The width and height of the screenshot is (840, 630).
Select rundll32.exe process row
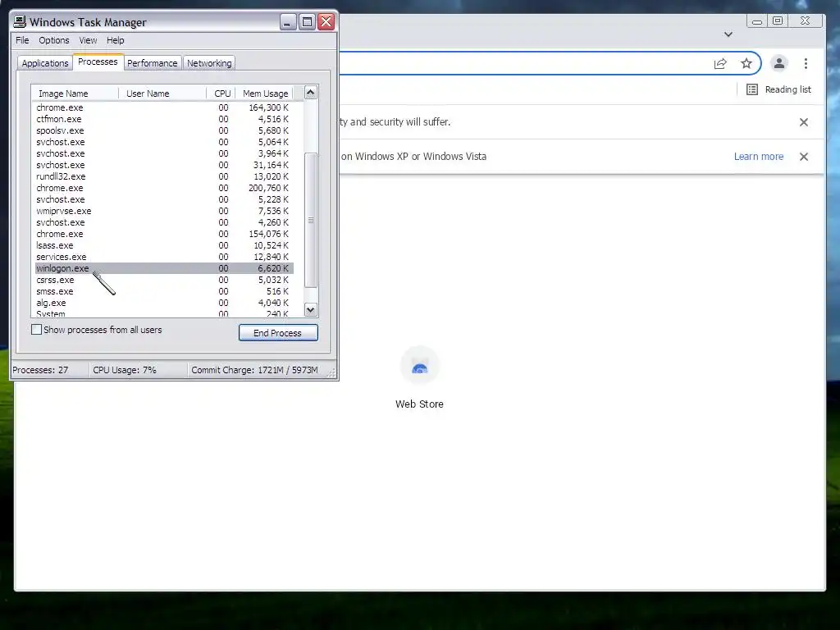(163, 176)
